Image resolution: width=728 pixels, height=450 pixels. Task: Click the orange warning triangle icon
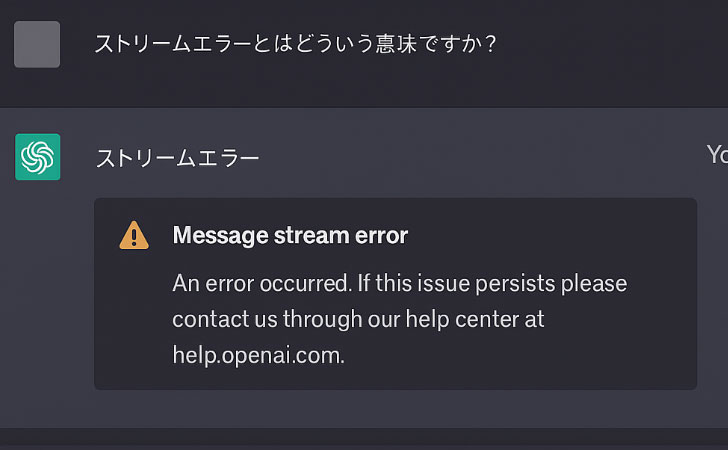tap(134, 236)
